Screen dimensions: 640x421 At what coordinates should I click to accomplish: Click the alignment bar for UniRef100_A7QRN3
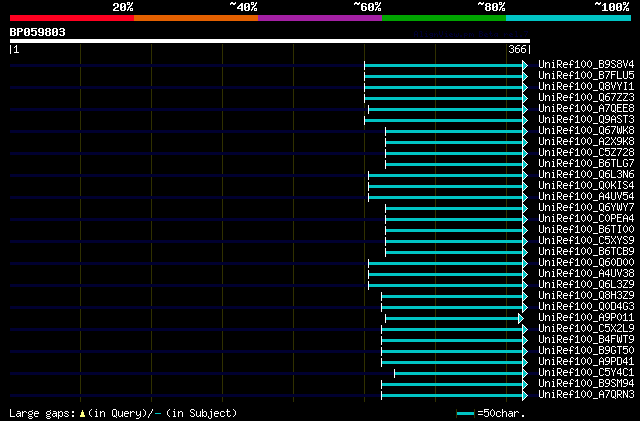[x=452, y=396]
